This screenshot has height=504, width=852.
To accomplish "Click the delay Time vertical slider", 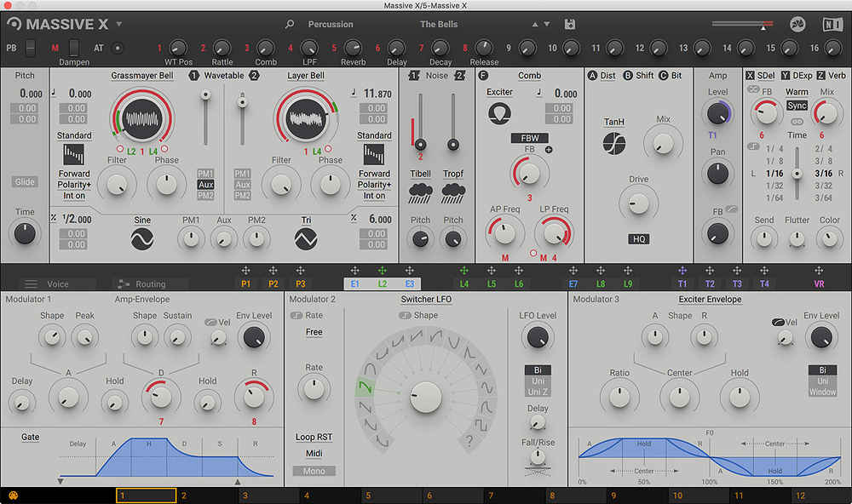I will coord(797,173).
